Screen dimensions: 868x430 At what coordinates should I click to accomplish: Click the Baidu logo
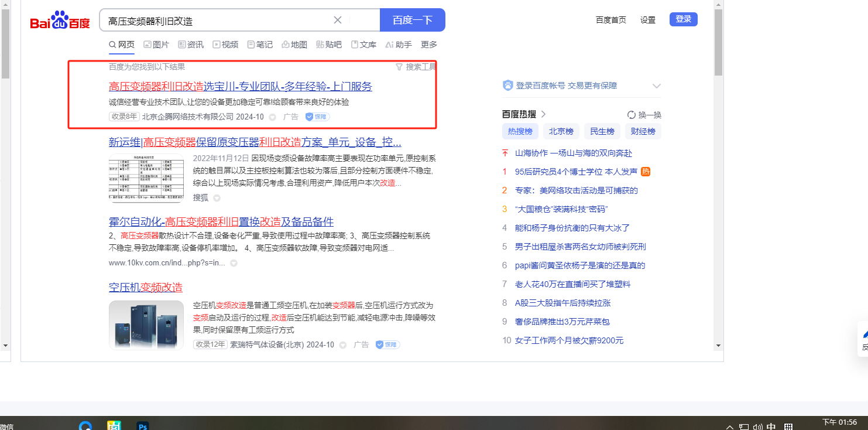click(60, 21)
